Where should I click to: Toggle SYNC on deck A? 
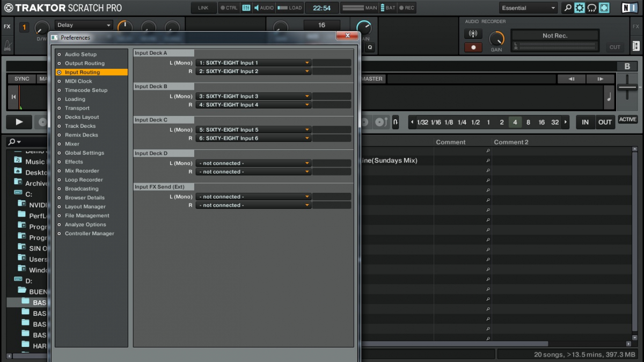[21, 79]
